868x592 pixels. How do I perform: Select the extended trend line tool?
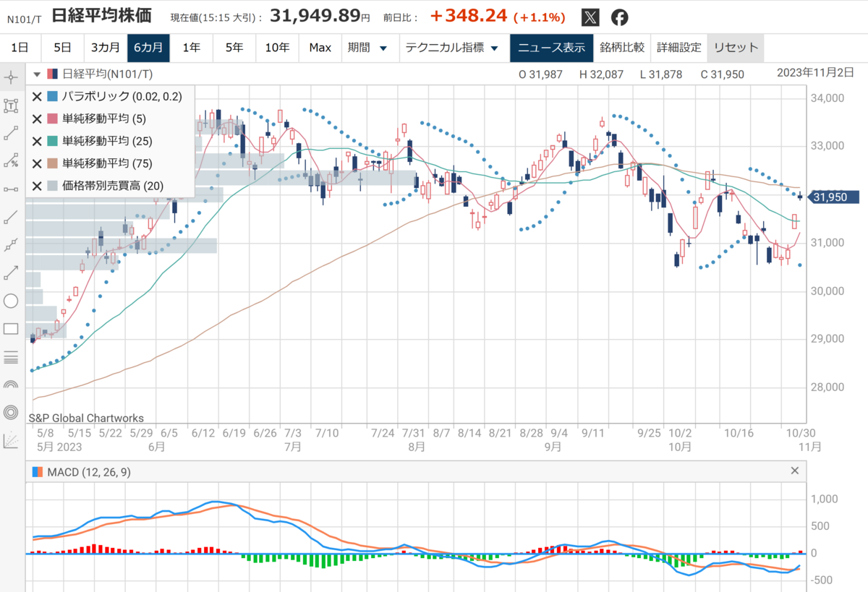(x=11, y=217)
